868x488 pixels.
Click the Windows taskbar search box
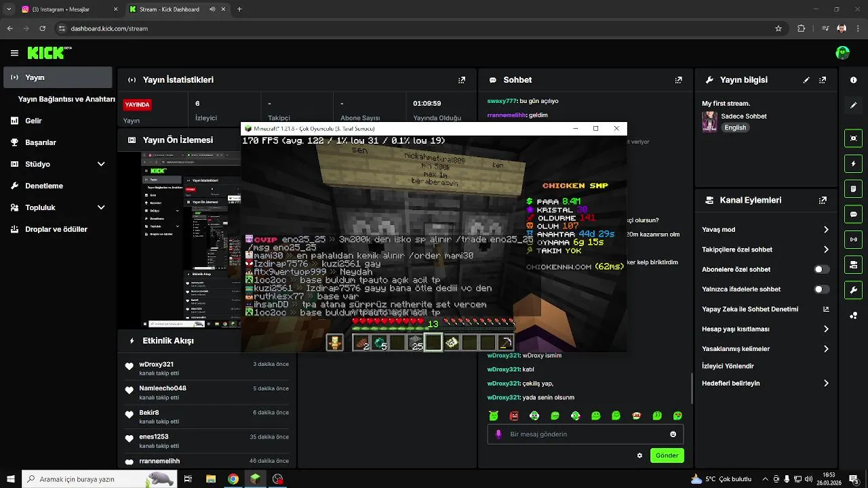(x=99, y=479)
